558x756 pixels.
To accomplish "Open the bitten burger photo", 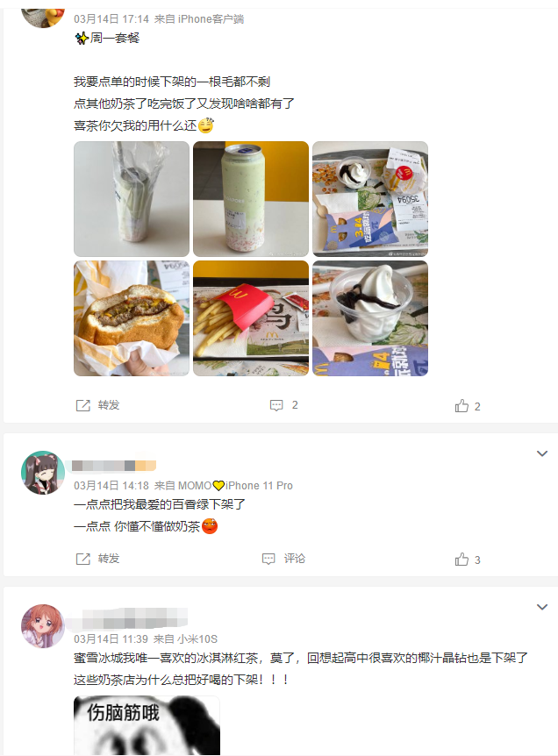I will point(132,318).
